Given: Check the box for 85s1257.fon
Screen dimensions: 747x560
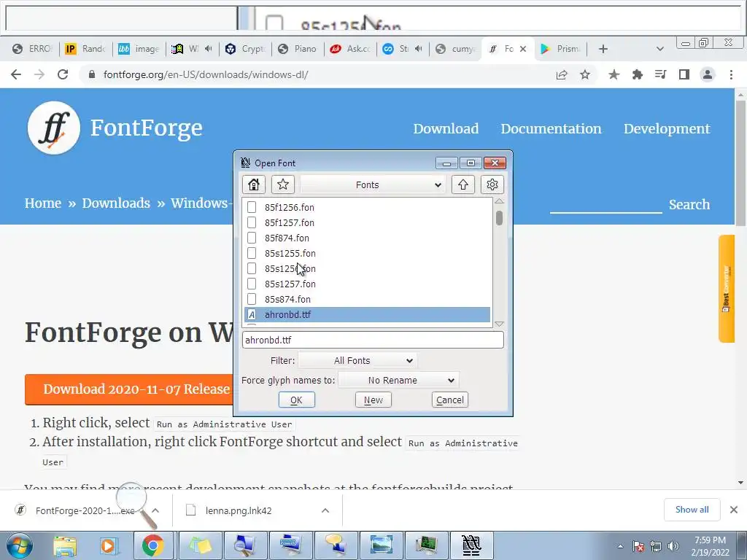Looking at the screenshot, I should pos(252,284).
